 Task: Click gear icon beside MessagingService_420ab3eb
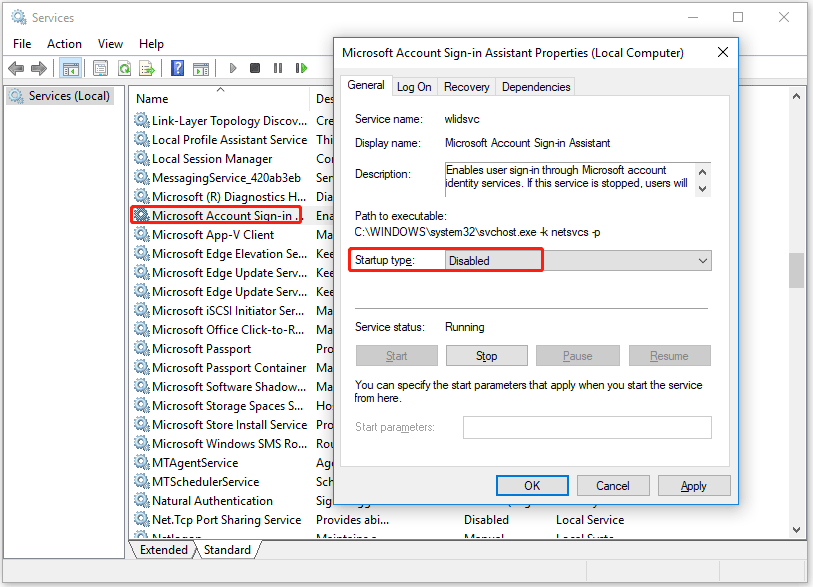(142, 177)
